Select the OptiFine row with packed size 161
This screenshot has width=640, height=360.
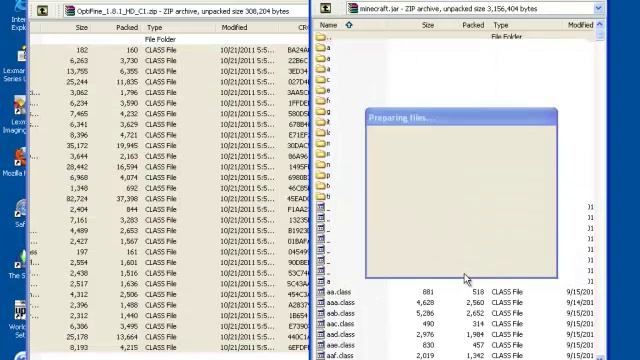tap(169, 252)
